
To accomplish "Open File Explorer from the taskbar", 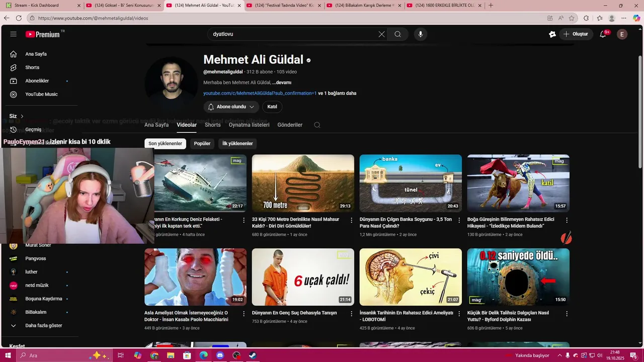I will [171, 355].
